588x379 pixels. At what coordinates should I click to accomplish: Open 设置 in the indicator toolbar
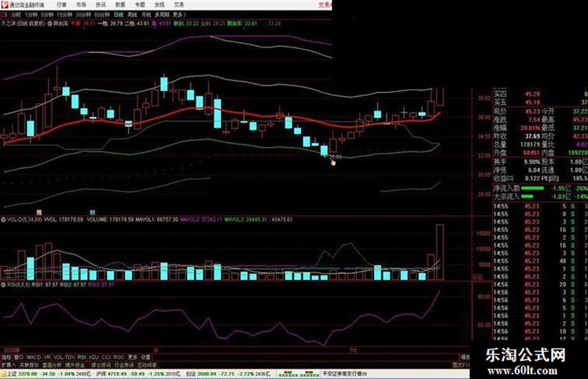click(146, 357)
